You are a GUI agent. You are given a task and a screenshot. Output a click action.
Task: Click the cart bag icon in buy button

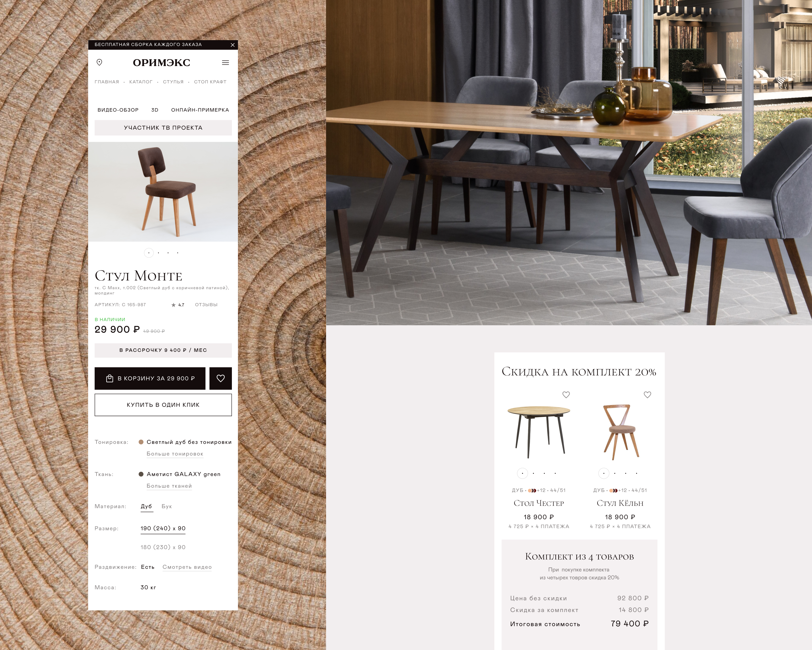tap(109, 378)
